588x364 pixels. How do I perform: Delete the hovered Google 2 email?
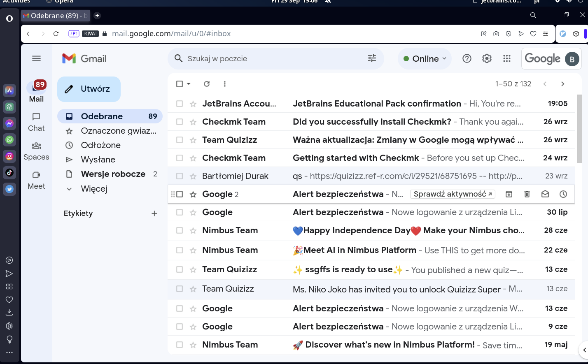(x=527, y=194)
